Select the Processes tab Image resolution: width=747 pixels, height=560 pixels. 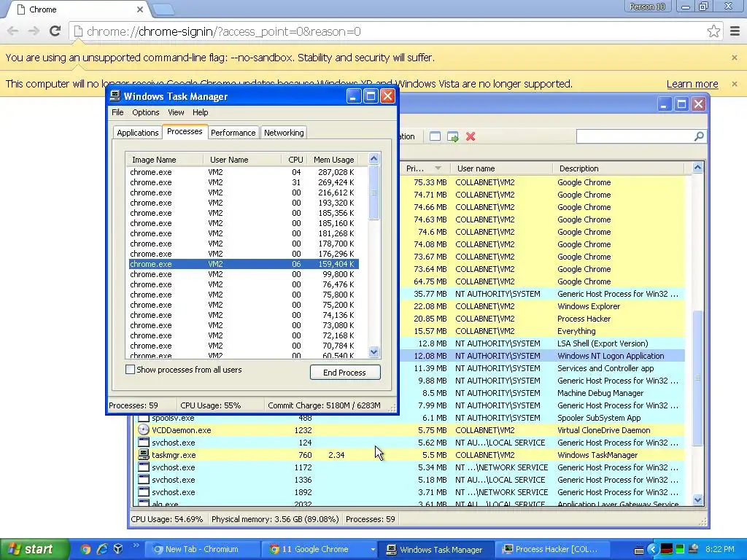(x=185, y=131)
